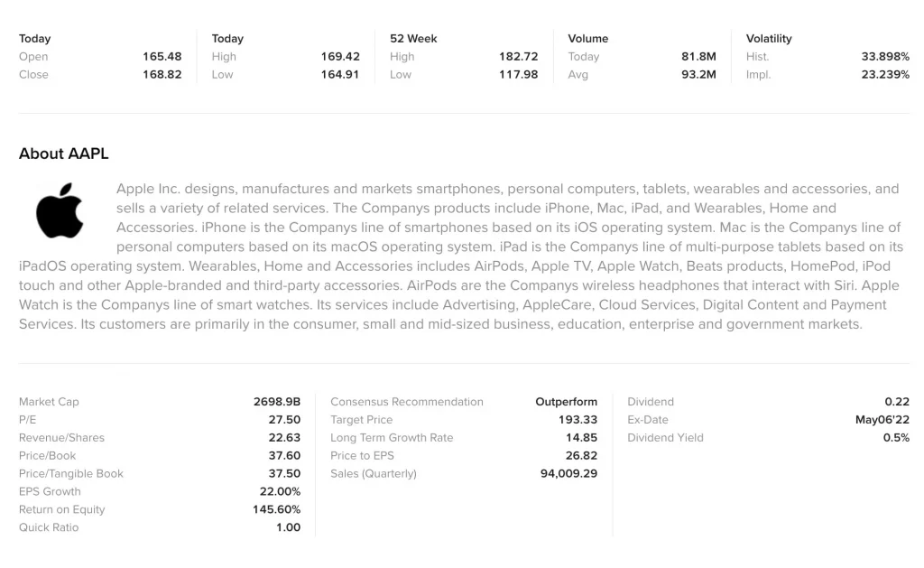Screen dimensions: 924x568
Task: Click the Ex-Date value May06'22
Action: [x=882, y=420]
